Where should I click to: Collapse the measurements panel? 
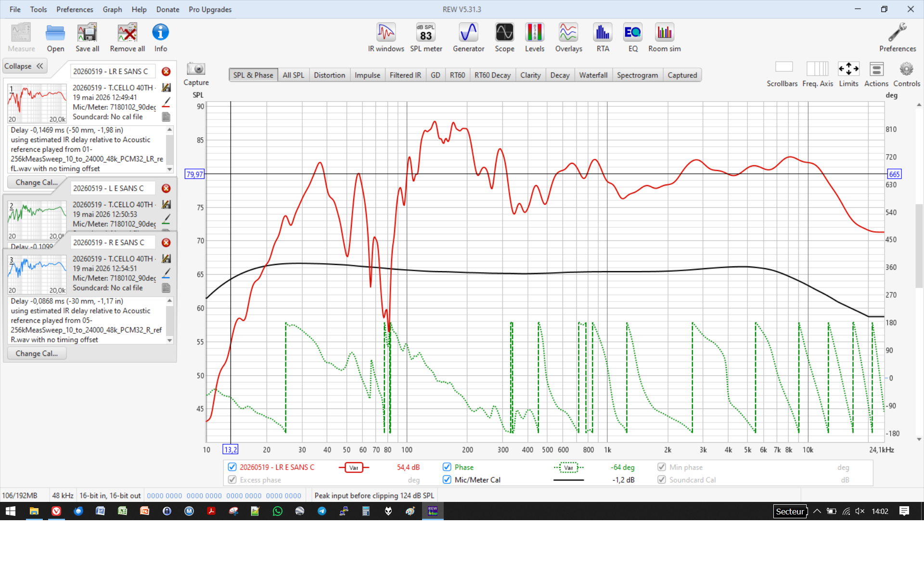tap(25, 66)
